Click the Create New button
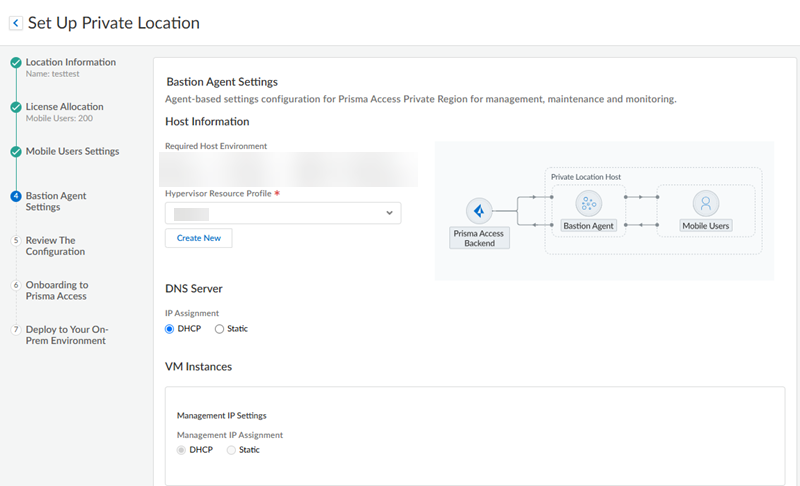The height and width of the screenshot is (486, 800). [198, 238]
